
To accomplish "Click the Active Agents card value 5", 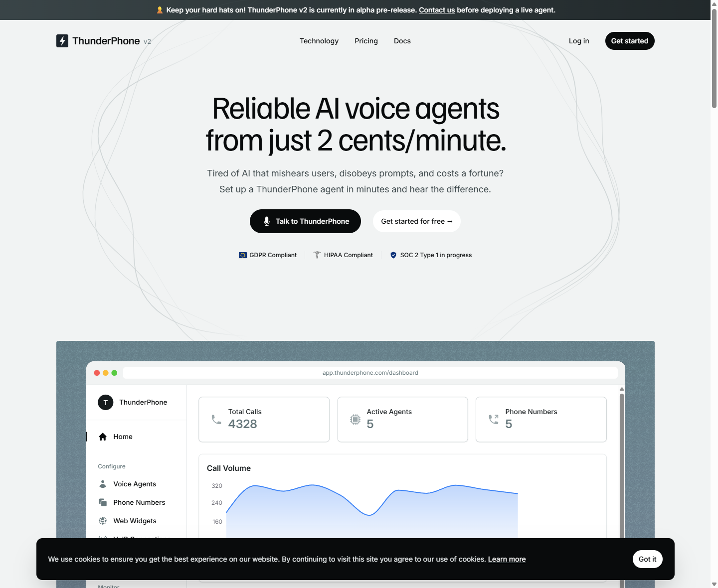I will click(x=370, y=424).
